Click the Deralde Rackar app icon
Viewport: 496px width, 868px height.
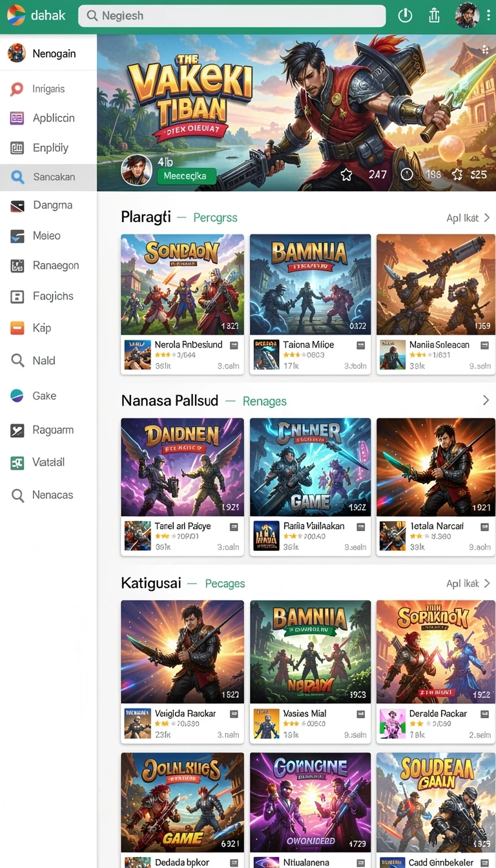[393, 723]
